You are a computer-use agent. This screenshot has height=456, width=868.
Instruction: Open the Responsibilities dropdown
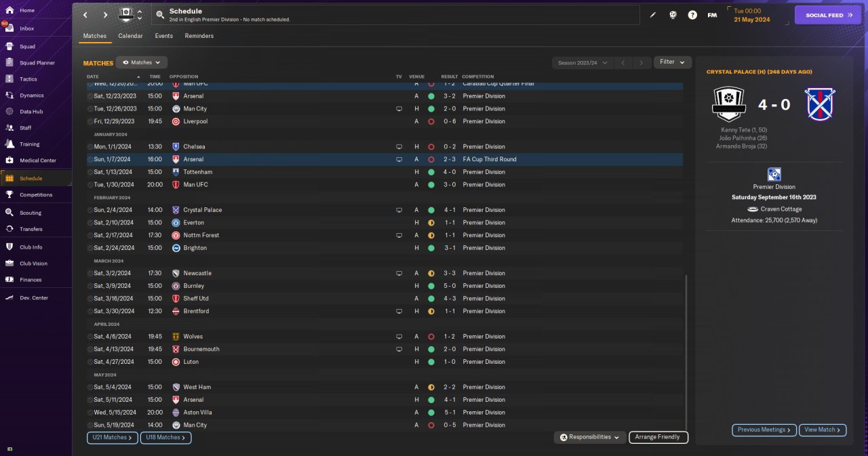589,437
